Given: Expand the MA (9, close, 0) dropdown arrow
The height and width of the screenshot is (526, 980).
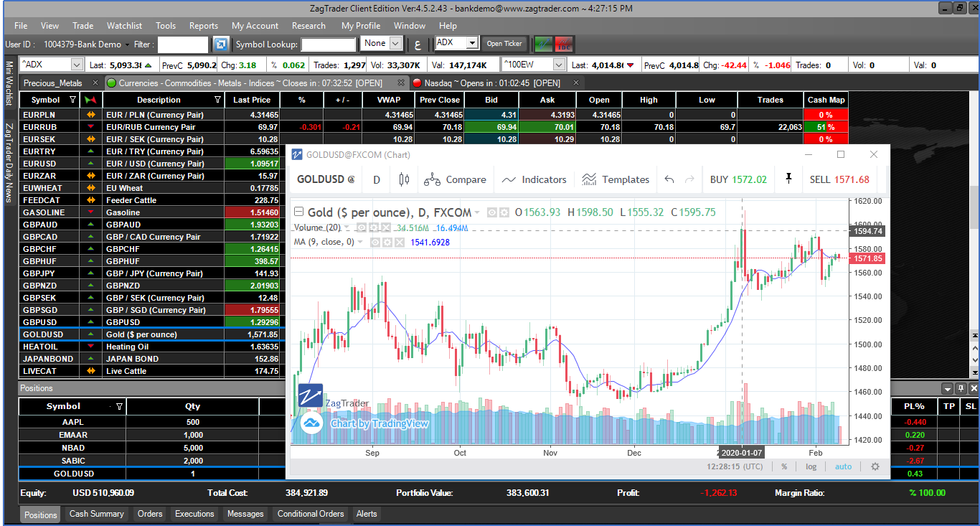Looking at the screenshot, I should pyautogui.click(x=361, y=242).
